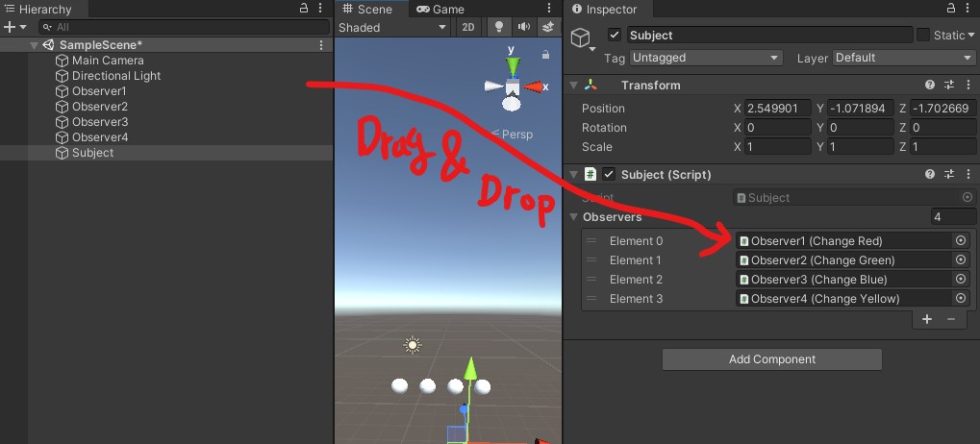Viewport: 980px width, 444px height.
Task: Open the Inspector panel options menu
Action: (967, 8)
